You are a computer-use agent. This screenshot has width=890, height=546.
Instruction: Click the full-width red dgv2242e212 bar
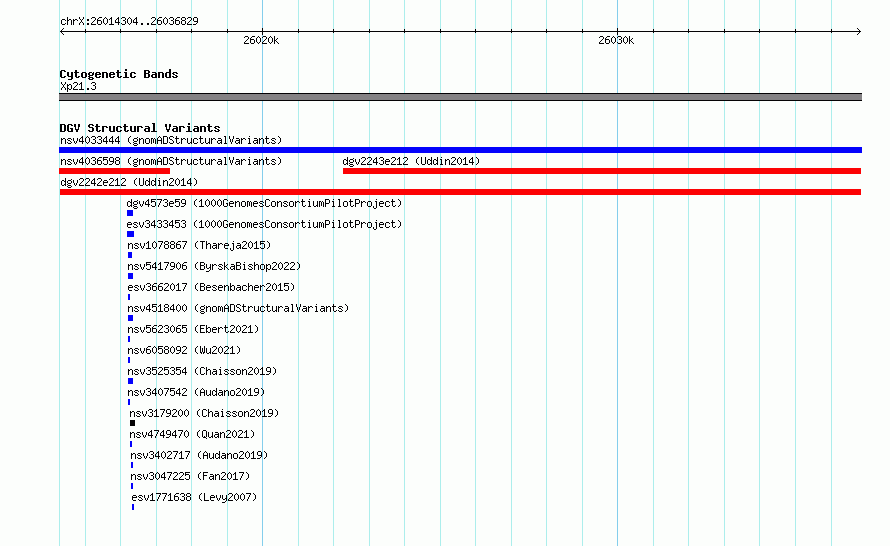pyautogui.click(x=460, y=192)
